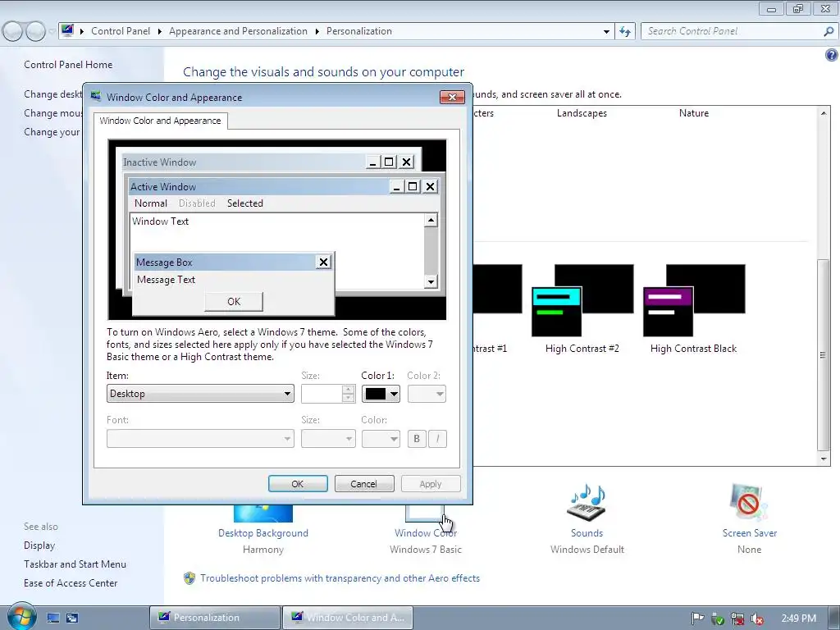This screenshot has width=840, height=630.
Task: Click the Active Window preview close icon
Action: (x=430, y=186)
